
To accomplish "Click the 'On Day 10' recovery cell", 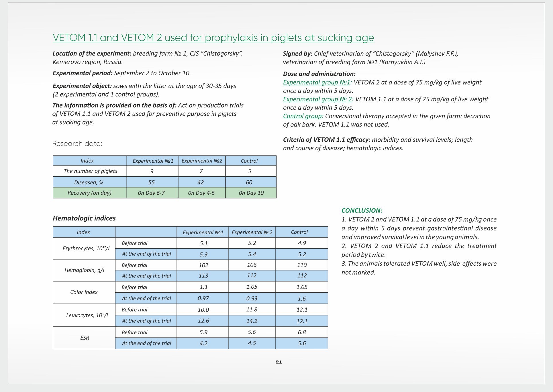I will [251, 193].
